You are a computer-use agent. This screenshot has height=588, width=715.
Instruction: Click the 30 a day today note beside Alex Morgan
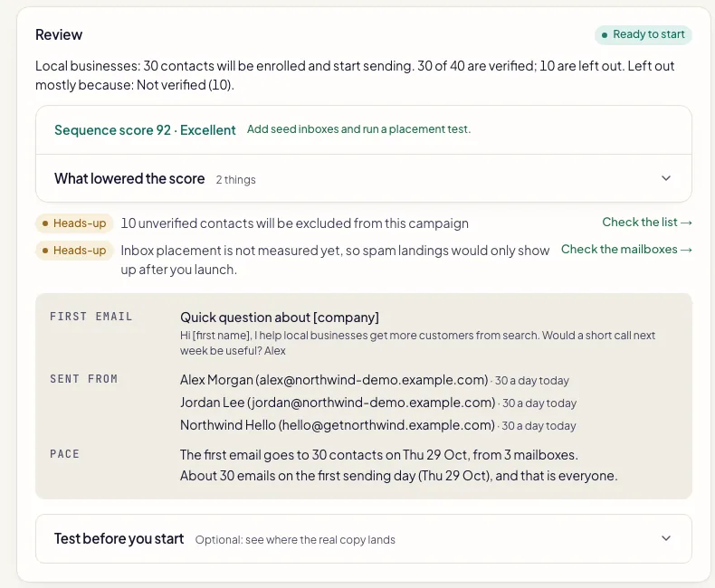click(x=532, y=381)
